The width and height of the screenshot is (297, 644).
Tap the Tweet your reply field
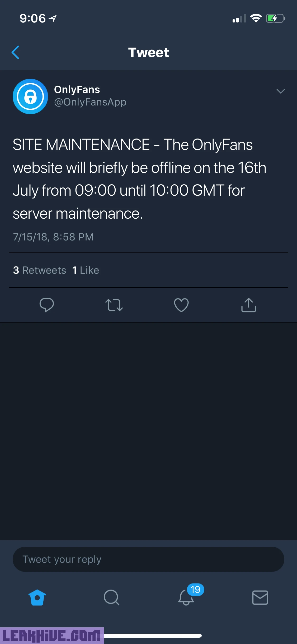coord(148,559)
